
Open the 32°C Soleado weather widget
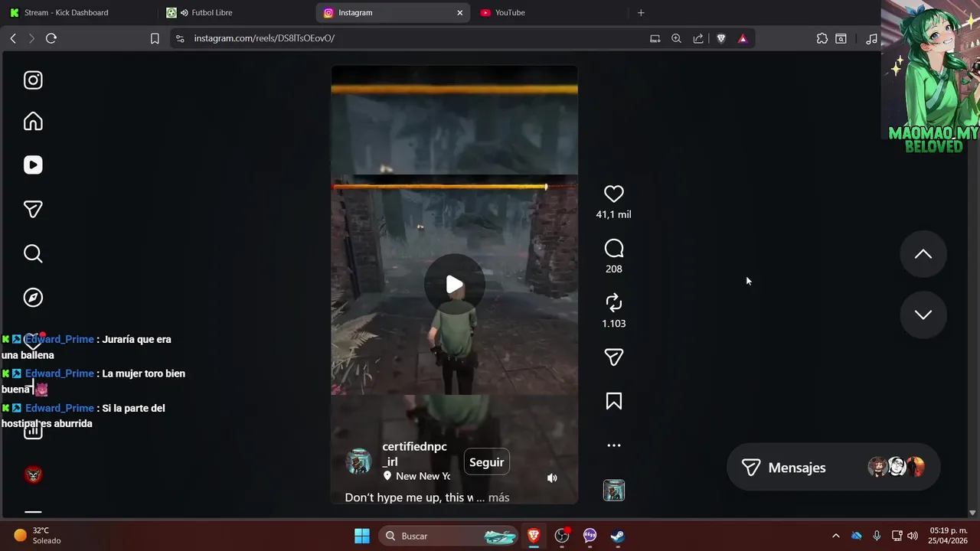[37, 536]
